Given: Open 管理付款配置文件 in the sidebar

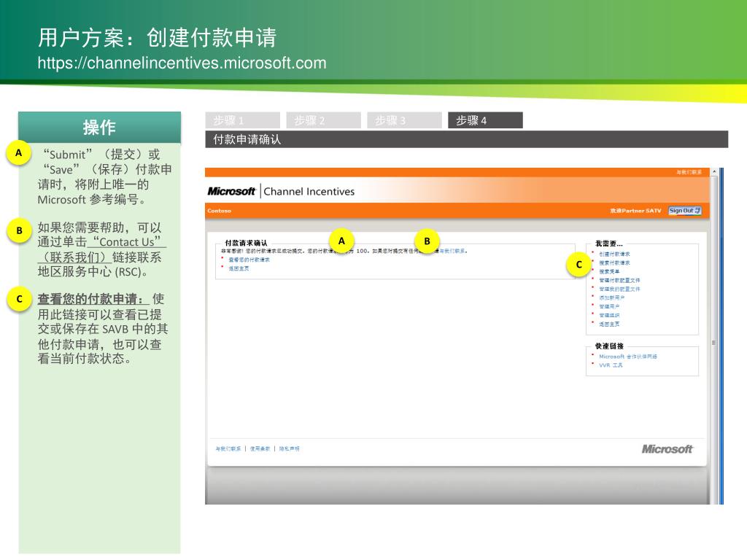Looking at the screenshot, I should click(x=619, y=281).
